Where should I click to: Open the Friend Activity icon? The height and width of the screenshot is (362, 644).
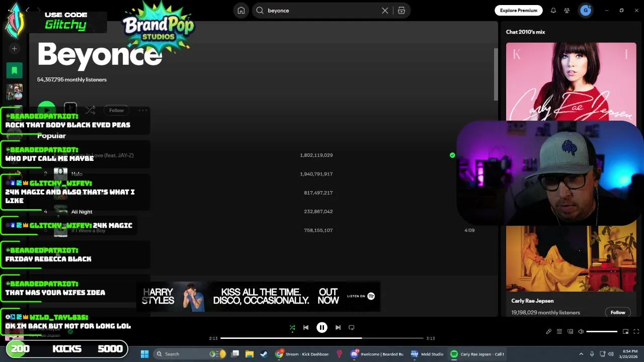pos(567,11)
